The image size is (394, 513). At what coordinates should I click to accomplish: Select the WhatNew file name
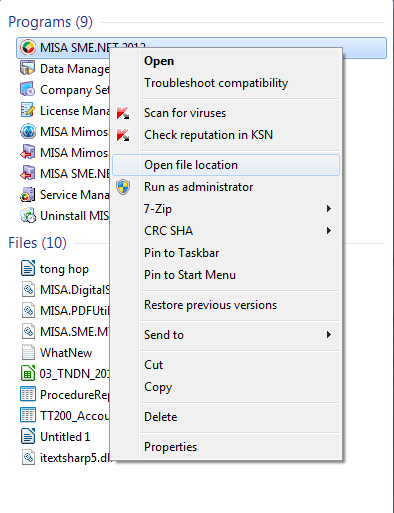tap(66, 353)
